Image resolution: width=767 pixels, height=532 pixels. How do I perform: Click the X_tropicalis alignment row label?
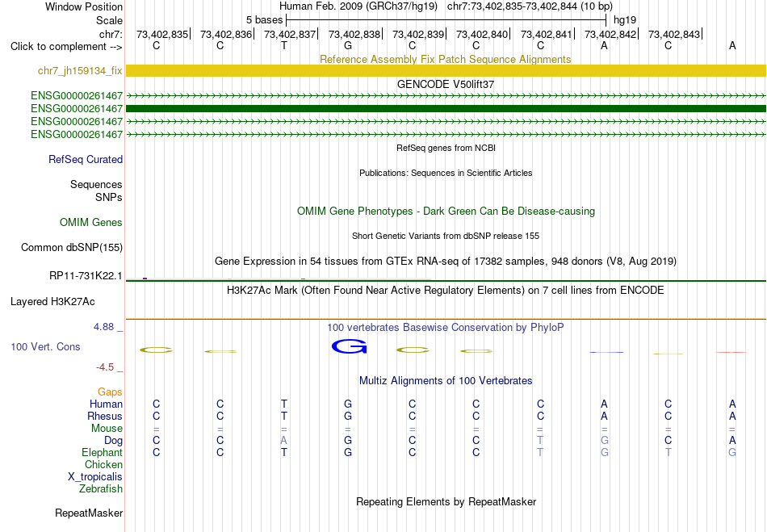click(95, 477)
